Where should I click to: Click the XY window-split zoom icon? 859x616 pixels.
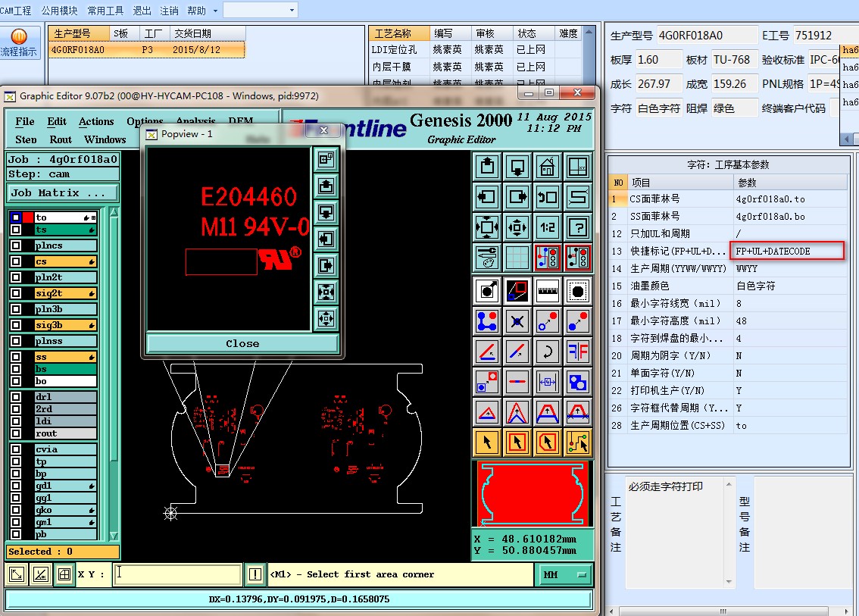(x=577, y=167)
